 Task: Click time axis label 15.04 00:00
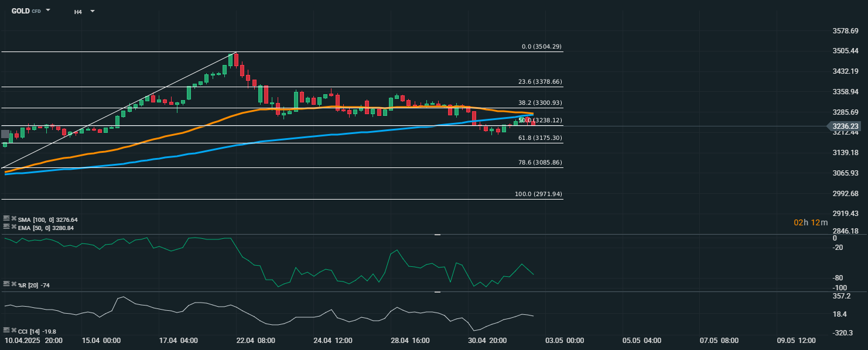click(x=101, y=340)
